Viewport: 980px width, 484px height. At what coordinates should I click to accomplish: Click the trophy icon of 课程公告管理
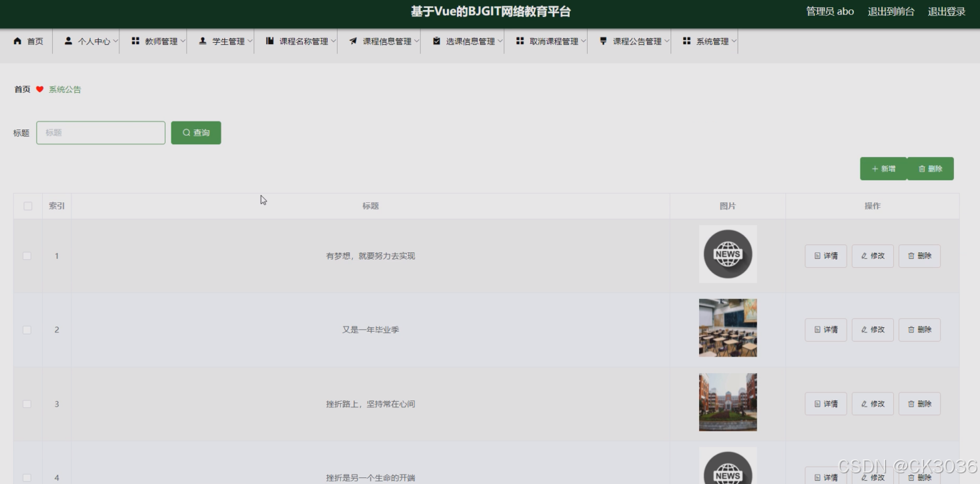pos(604,41)
